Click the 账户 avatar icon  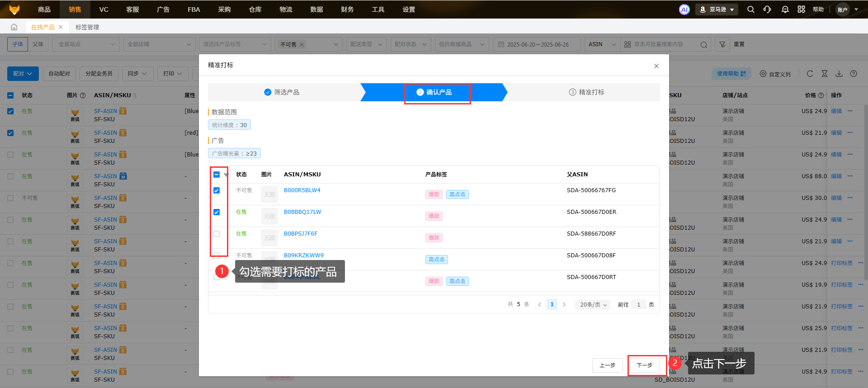click(x=843, y=9)
